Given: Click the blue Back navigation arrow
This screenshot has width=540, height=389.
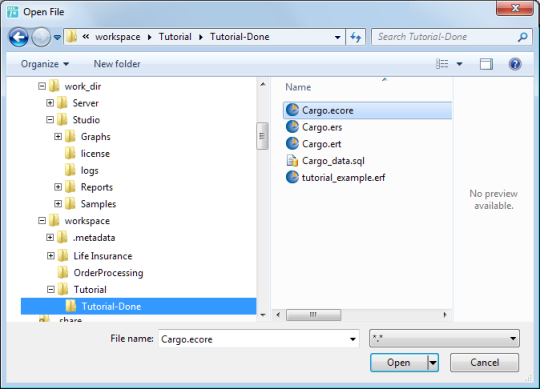Looking at the screenshot, I should [x=19, y=37].
